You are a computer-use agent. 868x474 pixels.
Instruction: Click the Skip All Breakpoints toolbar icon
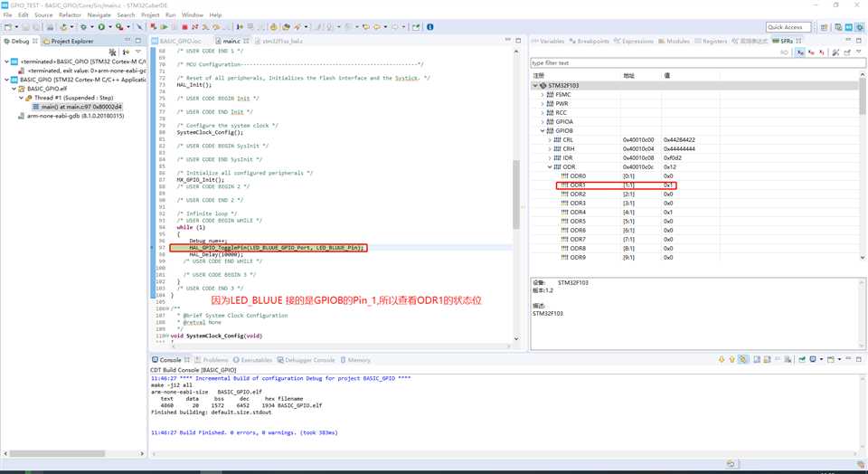[139, 26]
